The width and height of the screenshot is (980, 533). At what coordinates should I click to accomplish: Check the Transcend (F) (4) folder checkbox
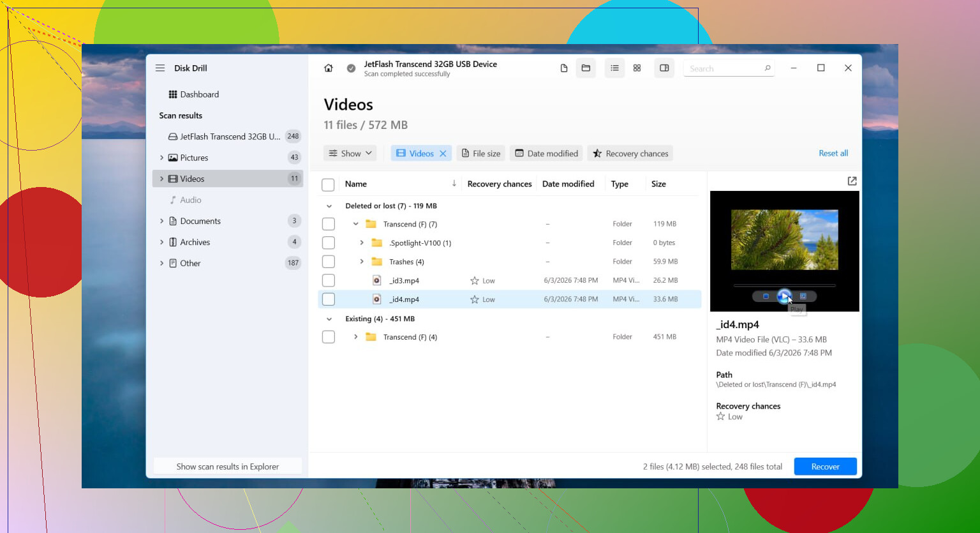[x=329, y=337]
